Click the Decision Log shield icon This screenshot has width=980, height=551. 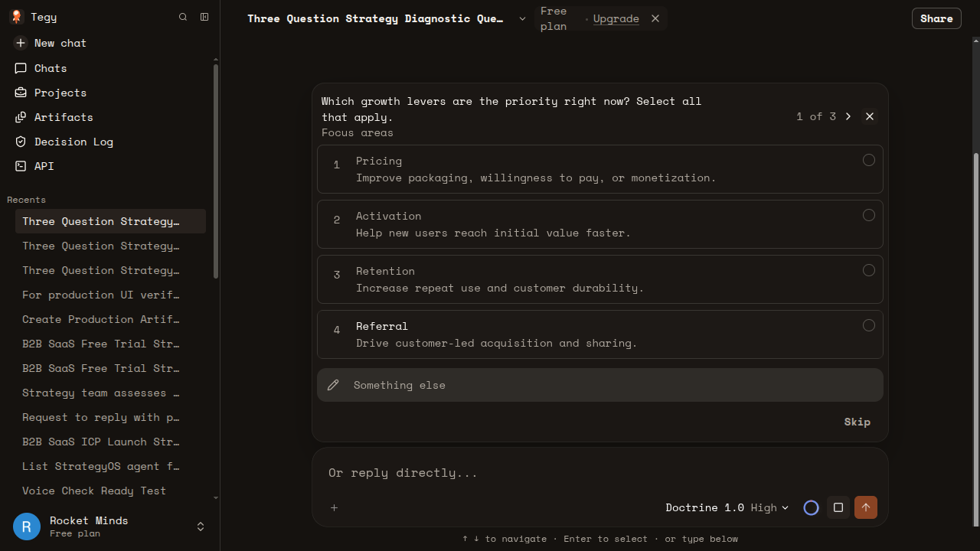coord(21,142)
